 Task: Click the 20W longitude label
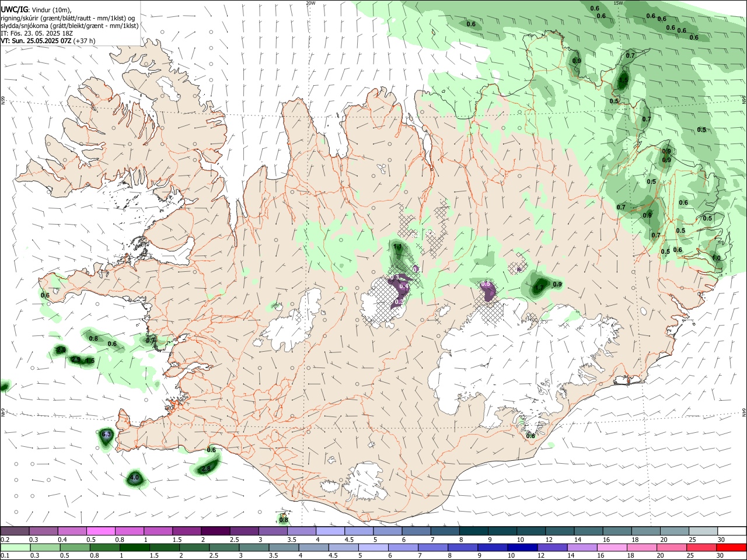pyautogui.click(x=310, y=3)
